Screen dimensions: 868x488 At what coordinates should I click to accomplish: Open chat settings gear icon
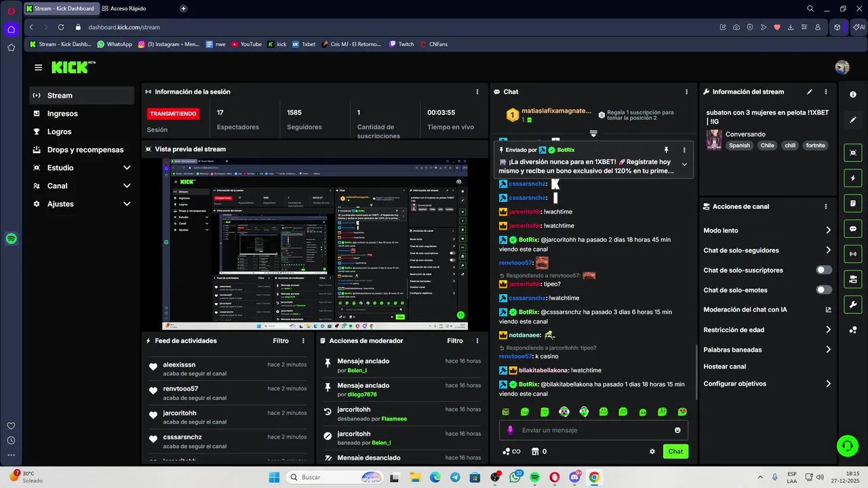[x=652, y=451]
